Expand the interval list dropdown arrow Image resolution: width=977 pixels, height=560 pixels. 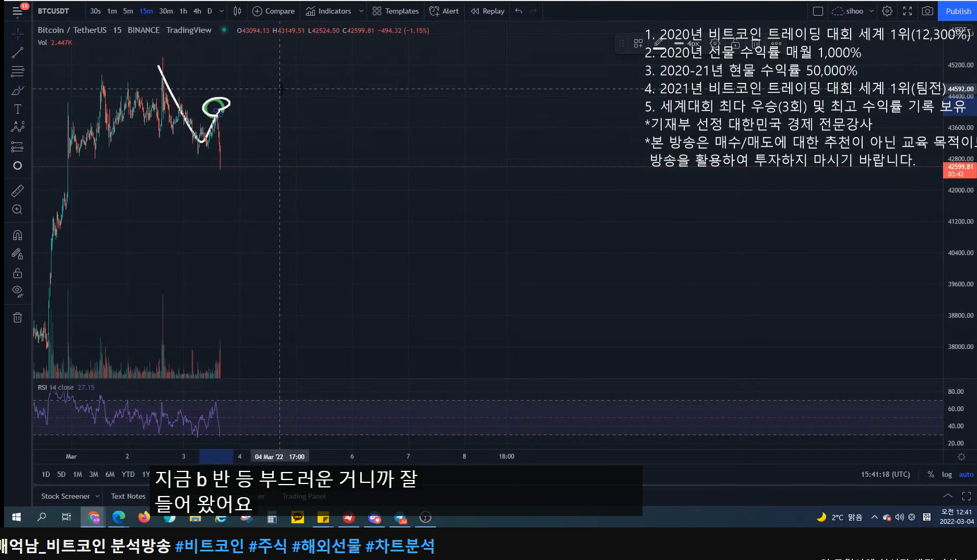222,11
